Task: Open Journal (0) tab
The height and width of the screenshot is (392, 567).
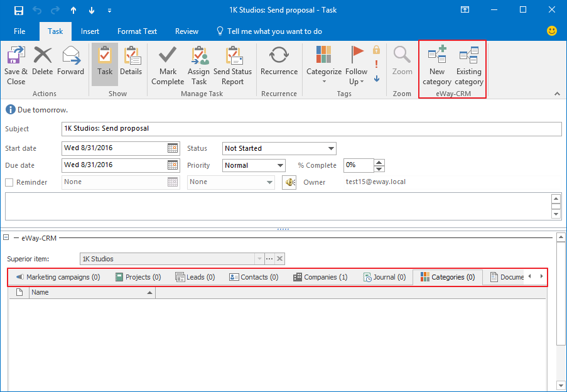Action: click(x=384, y=278)
